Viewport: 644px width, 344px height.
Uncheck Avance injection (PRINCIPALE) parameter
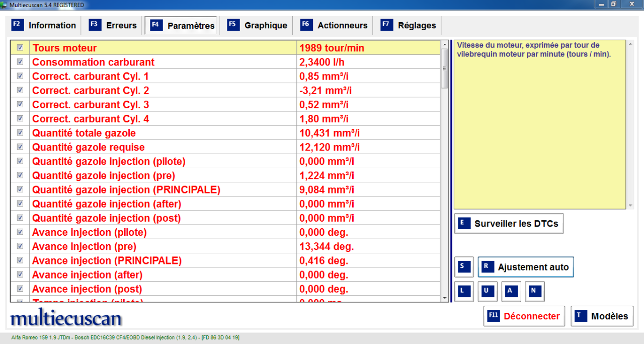[x=20, y=260]
